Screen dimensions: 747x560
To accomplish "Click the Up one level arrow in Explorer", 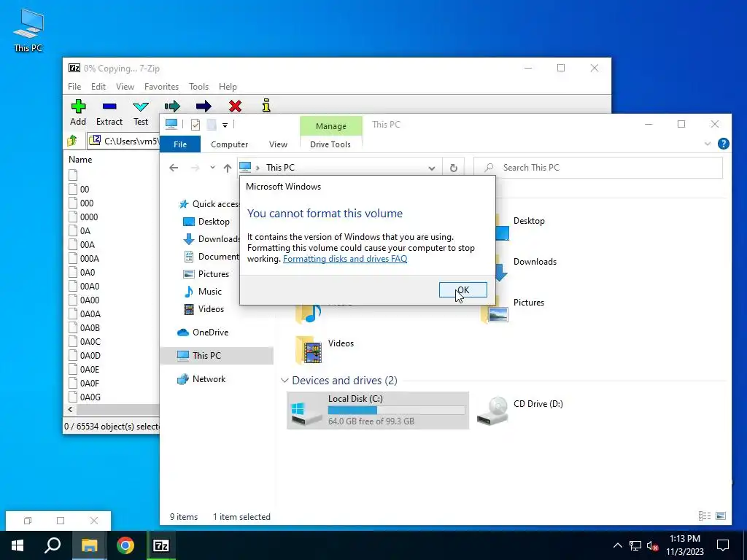I will pyautogui.click(x=228, y=168).
